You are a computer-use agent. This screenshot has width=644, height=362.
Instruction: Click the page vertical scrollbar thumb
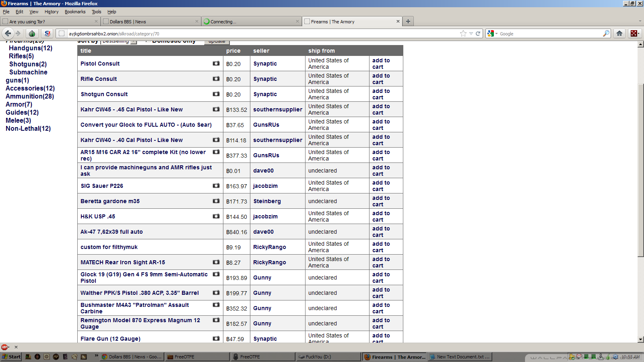tap(641, 170)
